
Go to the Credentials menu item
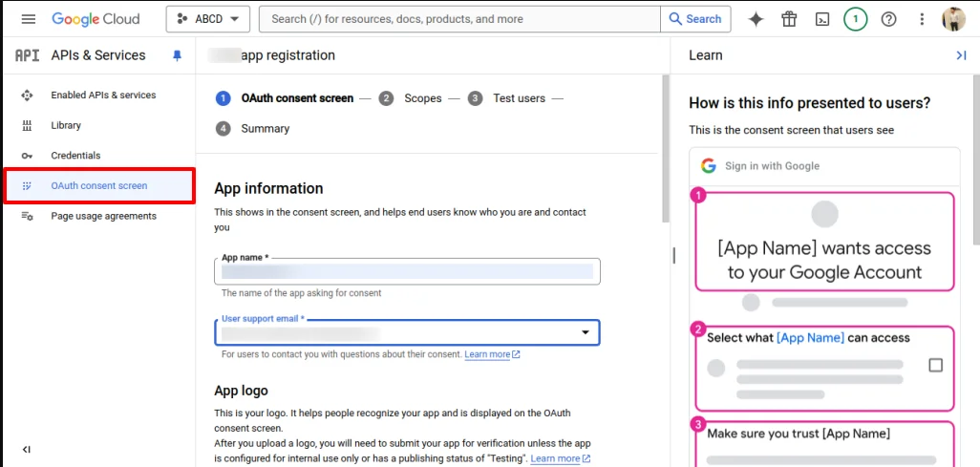pyautogui.click(x=75, y=156)
